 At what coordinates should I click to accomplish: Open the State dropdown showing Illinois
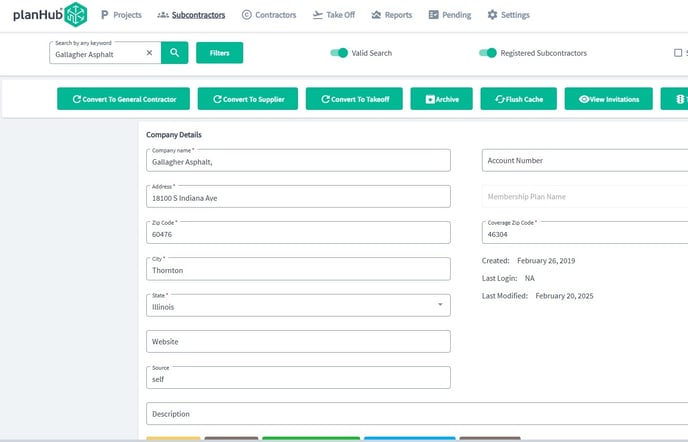point(298,304)
